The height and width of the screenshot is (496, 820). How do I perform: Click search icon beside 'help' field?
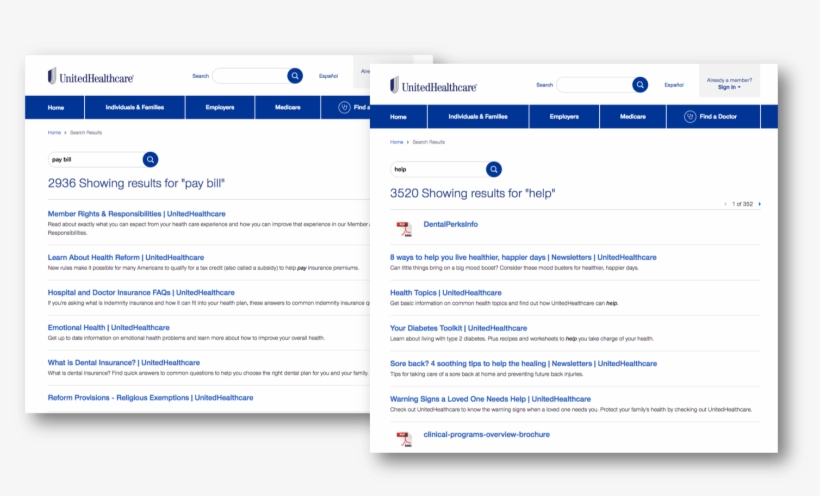494,169
